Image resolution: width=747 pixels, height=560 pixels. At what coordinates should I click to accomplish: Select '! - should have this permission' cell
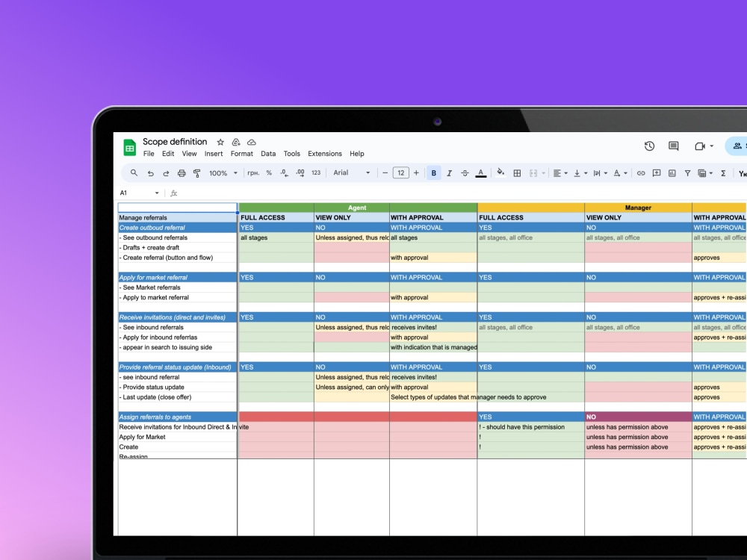[530, 427]
